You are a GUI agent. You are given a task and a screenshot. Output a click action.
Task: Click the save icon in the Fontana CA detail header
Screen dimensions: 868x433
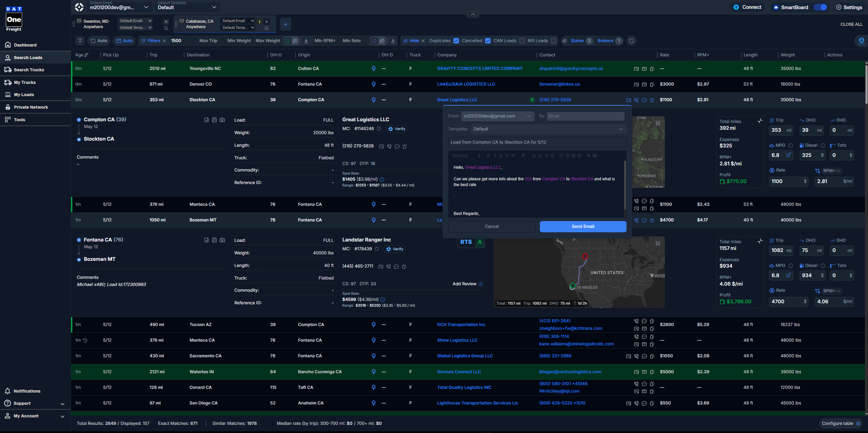click(x=214, y=240)
